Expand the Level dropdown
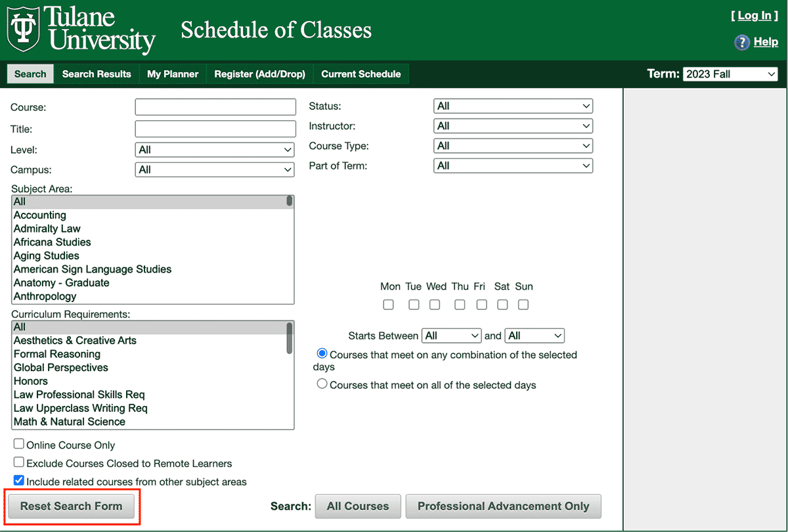 click(x=215, y=150)
